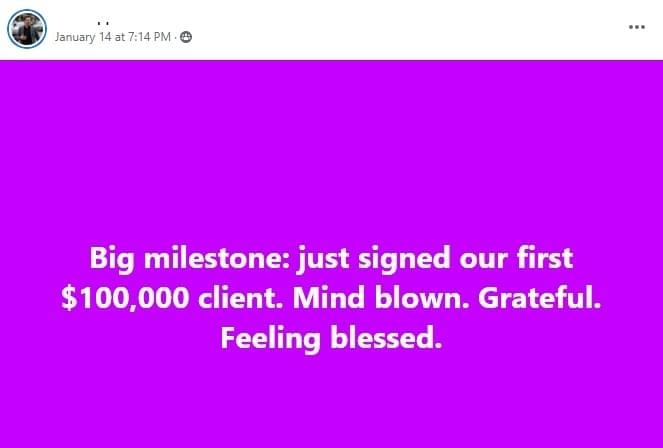
Task: Open the poster's profile picture
Action: [x=27, y=29]
